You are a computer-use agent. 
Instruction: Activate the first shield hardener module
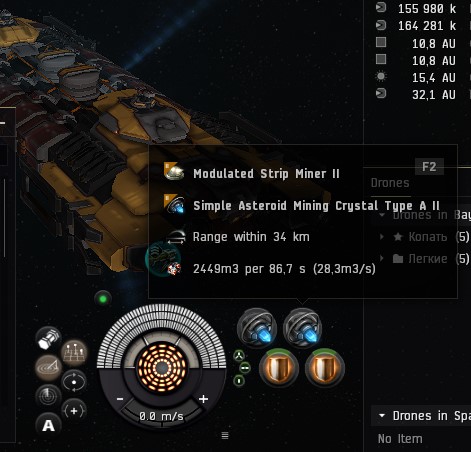(x=279, y=368)
